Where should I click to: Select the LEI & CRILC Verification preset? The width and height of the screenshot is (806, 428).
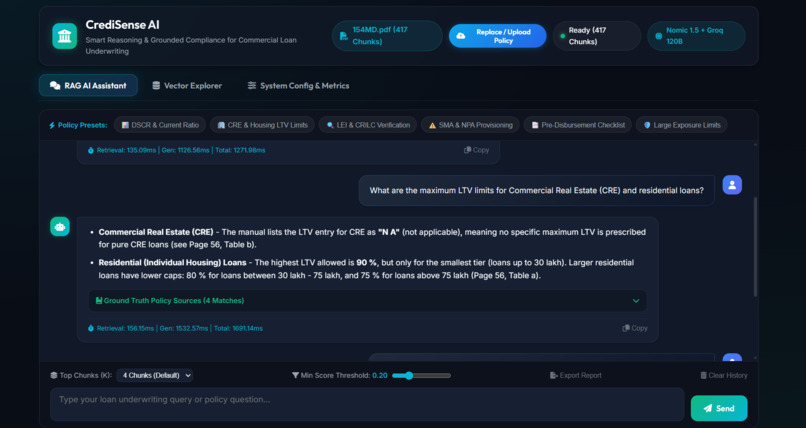pyautogui.click(x=368, y=125)
